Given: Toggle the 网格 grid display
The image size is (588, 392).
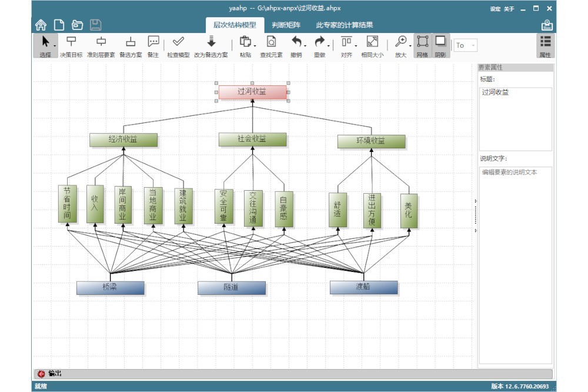Looking at the screenshot, I should pos(422,46).
